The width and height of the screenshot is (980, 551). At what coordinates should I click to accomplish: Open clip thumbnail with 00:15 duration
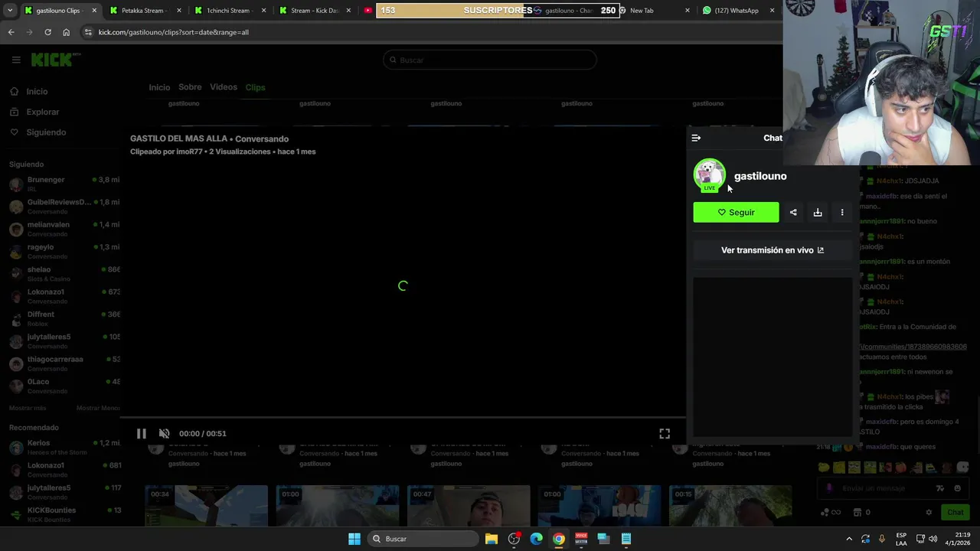730,506
